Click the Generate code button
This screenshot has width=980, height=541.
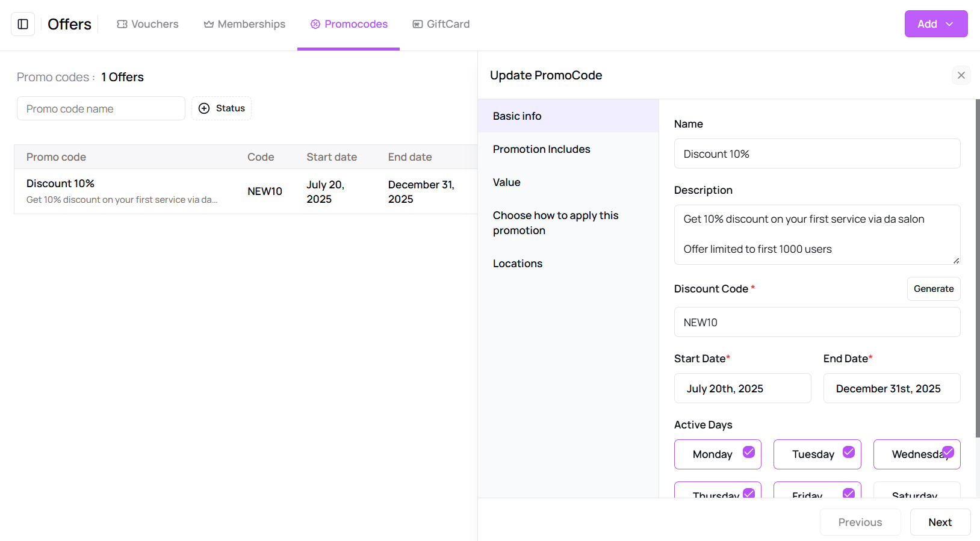point(934,289)
